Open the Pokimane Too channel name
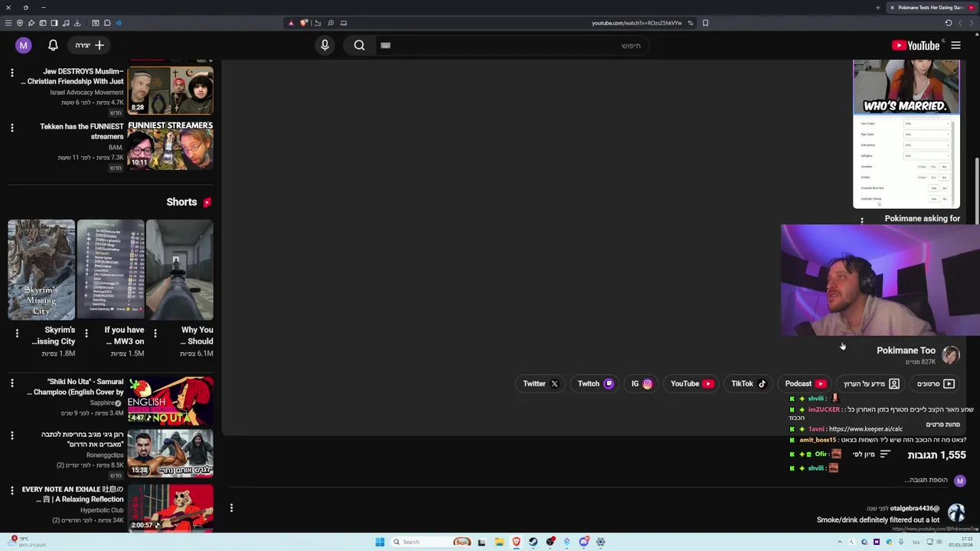Screen dimensions: 980x551 906,350
